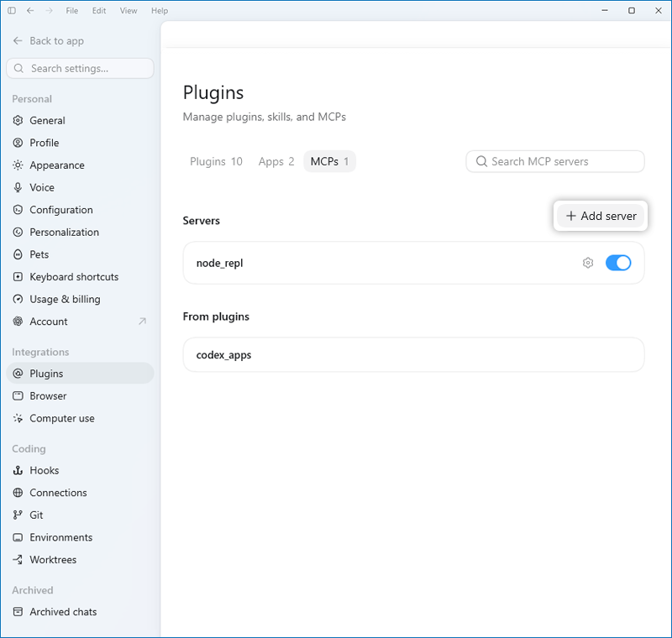672x638 pixels.
Task: Click the Usage & billing gauge icon
Action: (x=18, y=299)
